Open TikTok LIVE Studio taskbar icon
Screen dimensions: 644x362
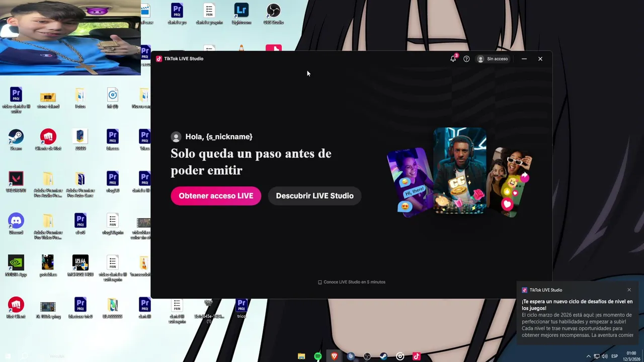(x=417, y=356)
